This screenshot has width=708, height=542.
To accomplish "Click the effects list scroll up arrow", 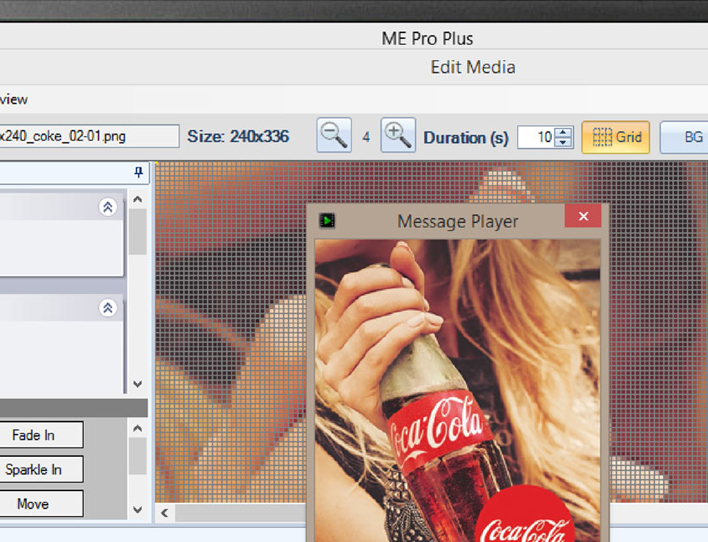I will pyautogui.click(x=138, y=428).
